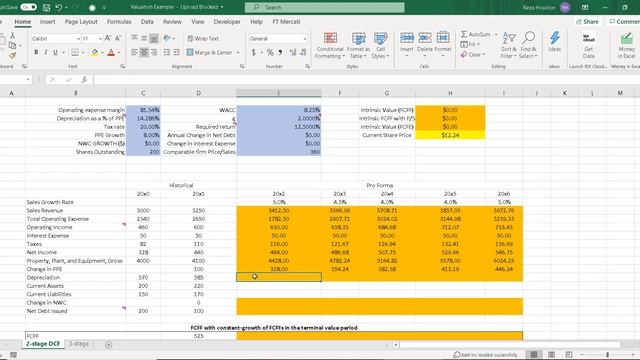Click AutoSum button
Image resolution: width=640 pixels, height=360 pixels.
click(x=476, y=34)
